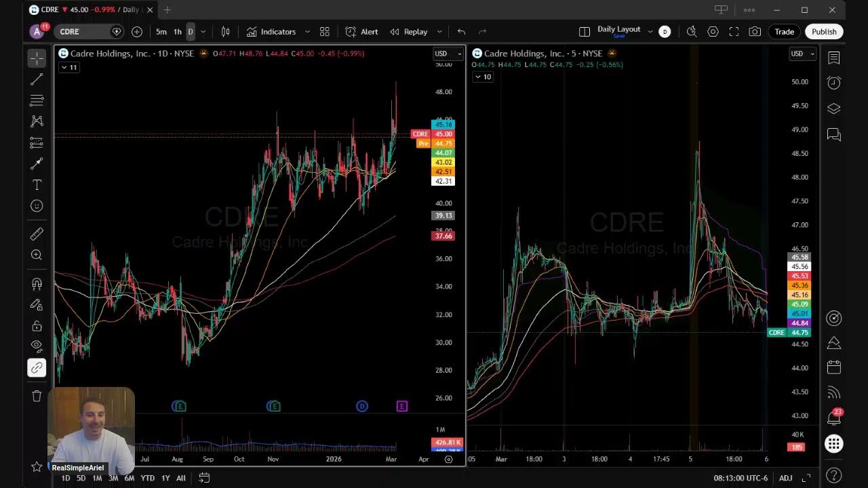Viewport: 868px width, 488px height.
Task: Collapse the 11 indicators legend on daily chart
Action: click(70, 67)
